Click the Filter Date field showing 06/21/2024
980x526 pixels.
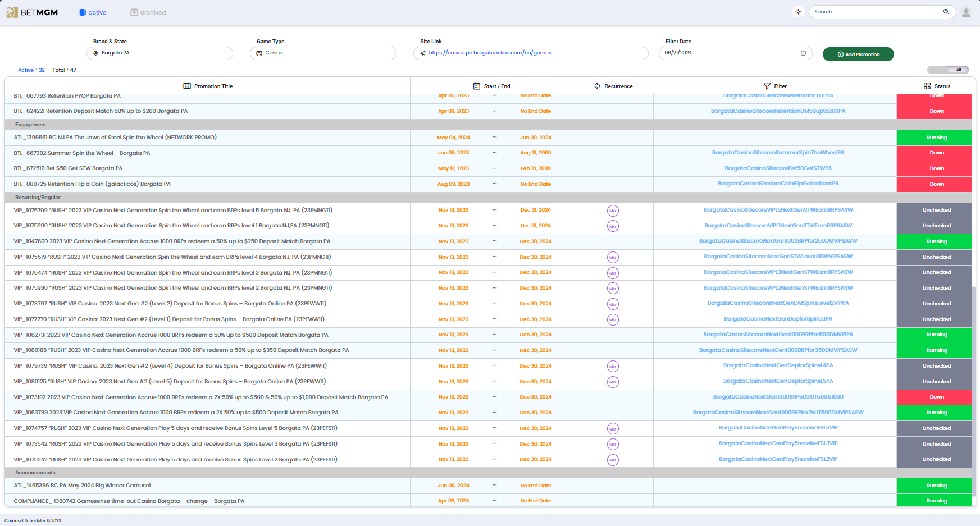(x=736, y=53)
